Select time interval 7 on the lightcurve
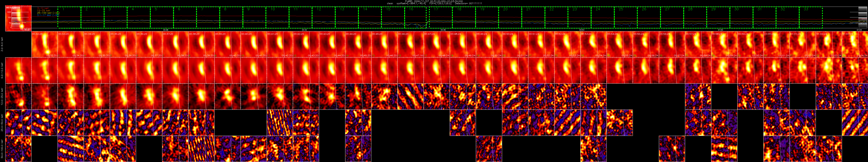868x162 pixels. [x=208, y=18]
